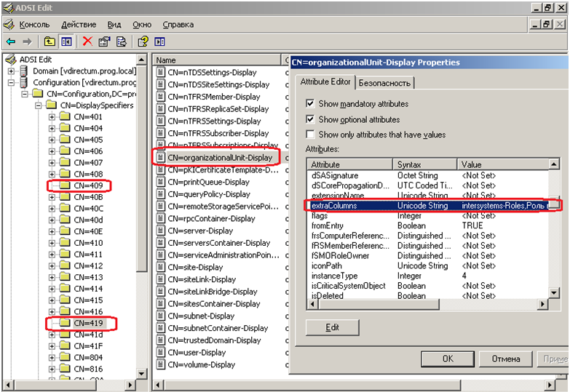The image size is (570, 392).
Task: Click the rightmost toolbar icon after Help
Action: (x=159, y=41)
